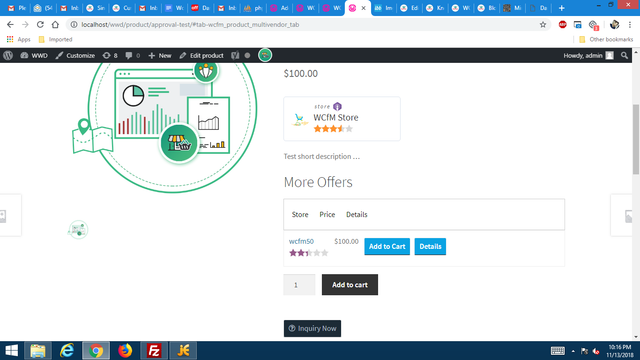Click the blue Details button
The image size is (640, 360).
[x=430, y=247]
